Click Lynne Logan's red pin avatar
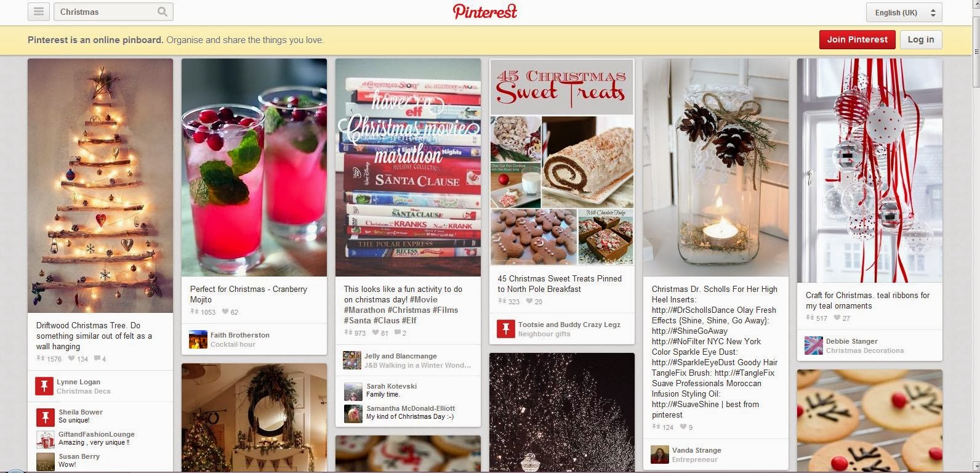This screenshot has height=473, width=980. (44, 386)
